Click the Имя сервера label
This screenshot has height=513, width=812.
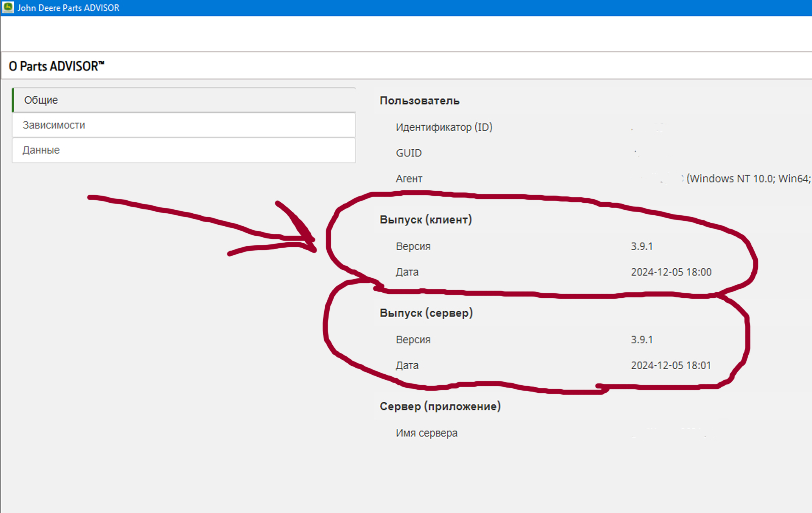point(426,433)
